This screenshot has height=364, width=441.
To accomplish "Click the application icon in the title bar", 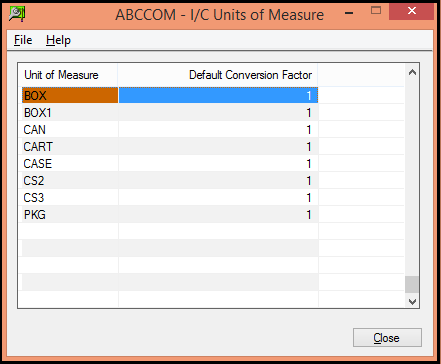I will [x=17, y=14].
